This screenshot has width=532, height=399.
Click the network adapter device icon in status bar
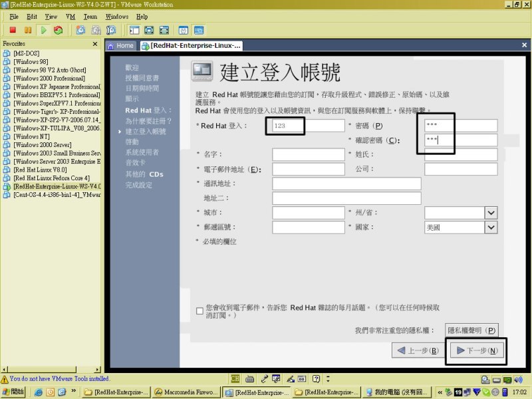[507, 380]
